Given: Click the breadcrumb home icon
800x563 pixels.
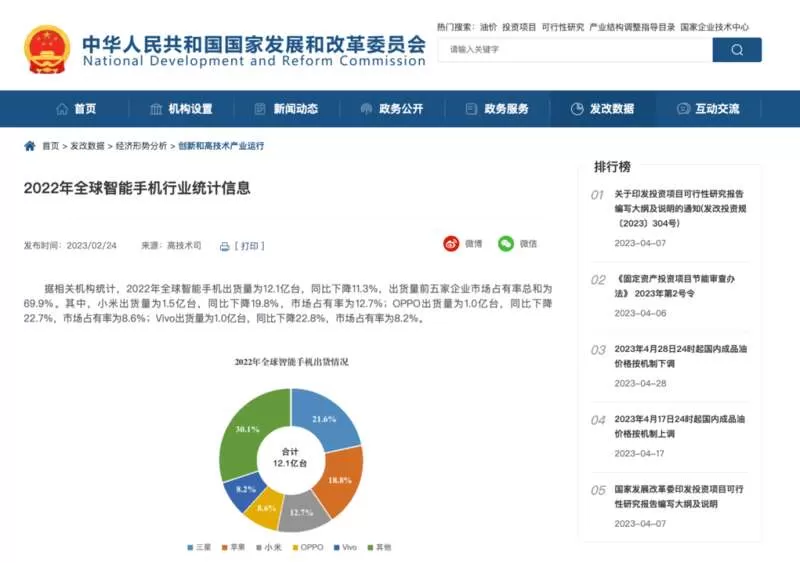Looking at the screenshot, I should [x=30, y=146].
